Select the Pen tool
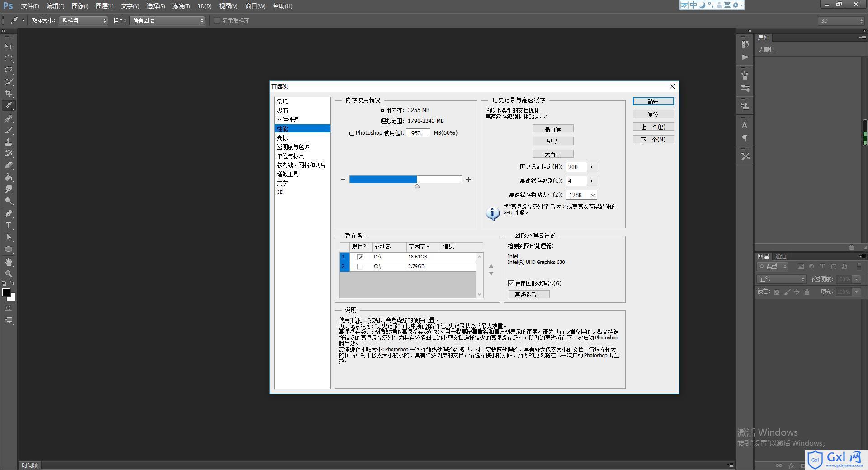Screen dimensions: 868x470 point(9,214)
